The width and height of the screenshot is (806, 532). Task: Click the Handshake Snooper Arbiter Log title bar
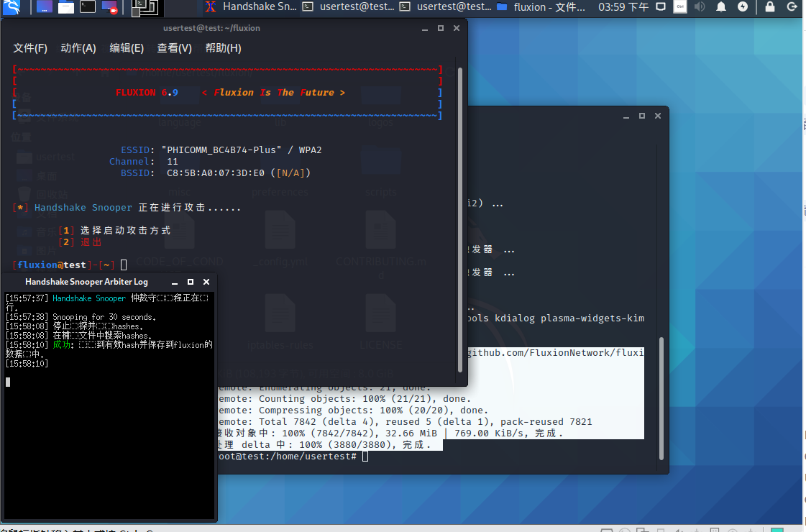86,282
